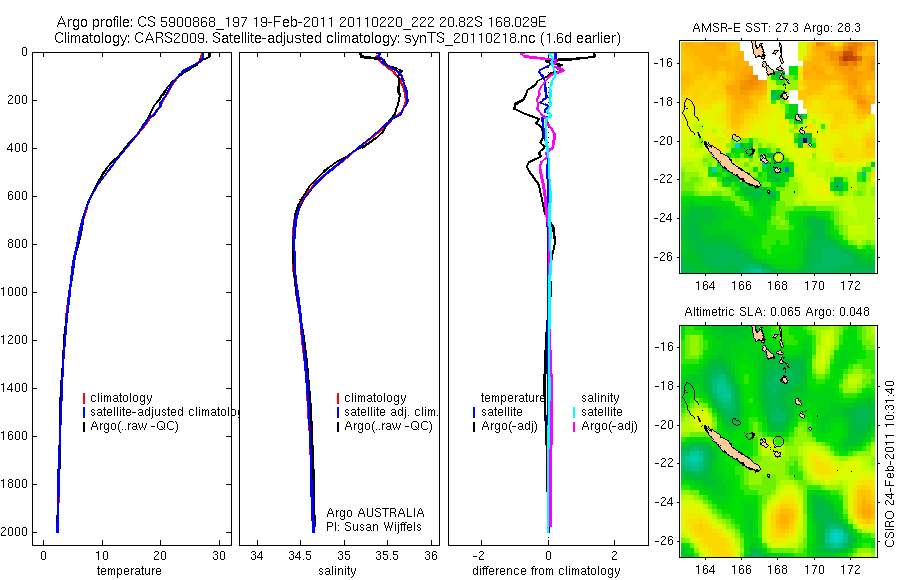Screen dimensions: 900x580
Task: Click latitude tick '-24' on SST map
Action: pos(662,218)
